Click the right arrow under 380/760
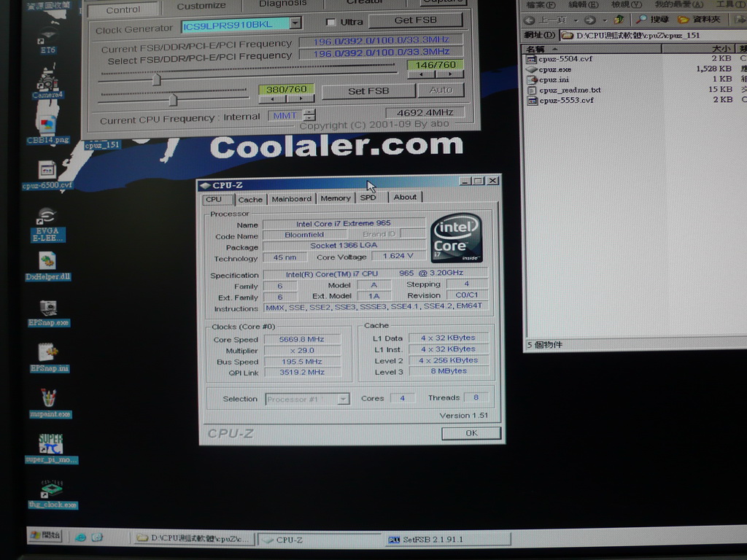 tap(301, 98)
